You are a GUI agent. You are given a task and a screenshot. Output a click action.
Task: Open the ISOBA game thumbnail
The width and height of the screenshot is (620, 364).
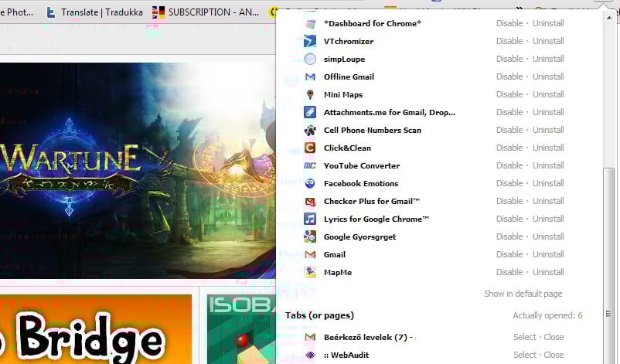(x=241, y=329)
